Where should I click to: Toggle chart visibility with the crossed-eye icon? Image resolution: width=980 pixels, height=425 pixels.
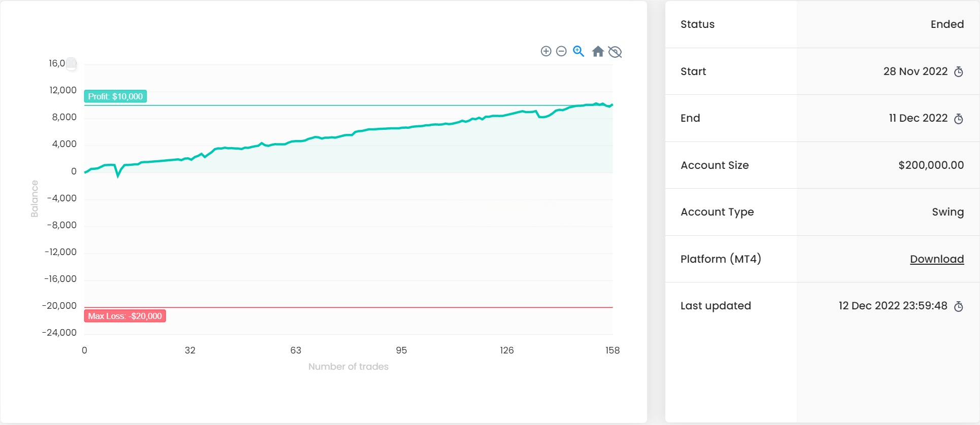click(615, 52)
